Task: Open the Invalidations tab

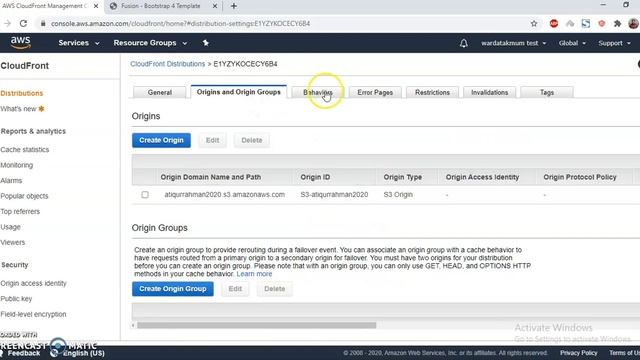Action: pyautogui.click(x=489, y=93)
